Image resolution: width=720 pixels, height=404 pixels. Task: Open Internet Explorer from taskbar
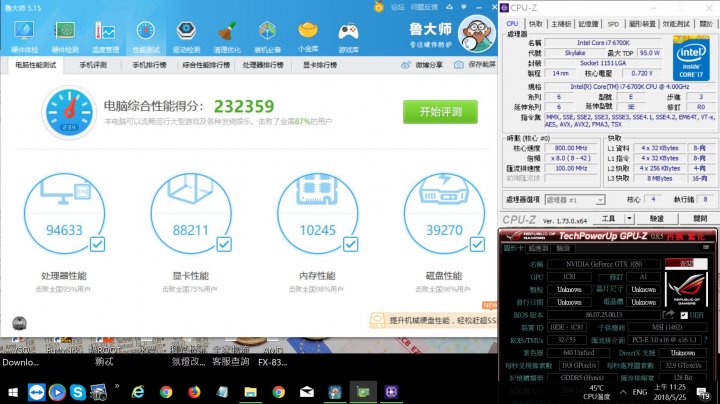tap(137, 392)
